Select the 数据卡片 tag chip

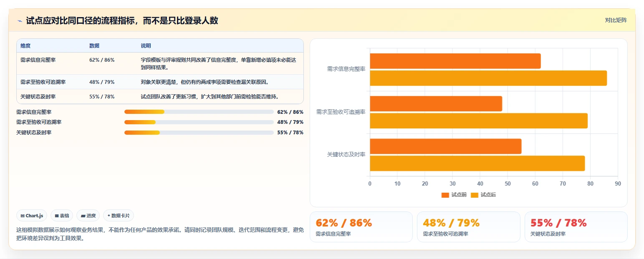pyautogui.click(x=119, y=216)
